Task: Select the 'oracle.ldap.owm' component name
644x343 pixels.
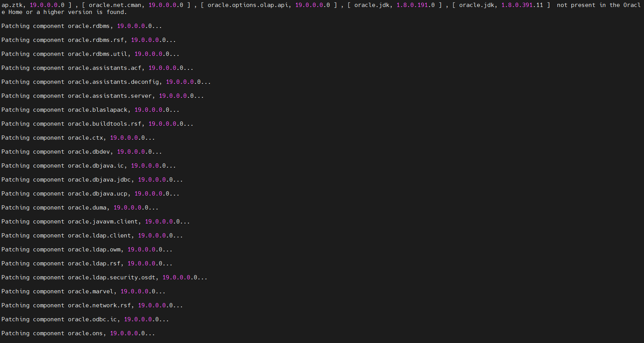Action: coord(94,249)
